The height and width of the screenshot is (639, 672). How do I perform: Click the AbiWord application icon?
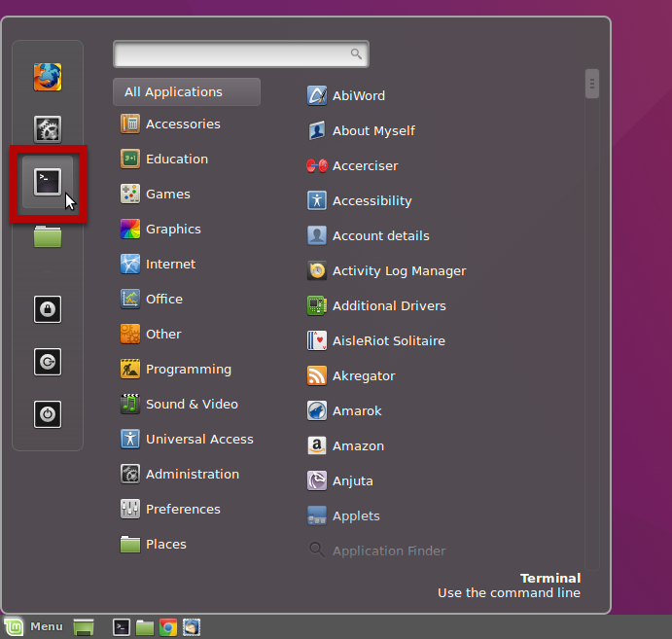317,95
